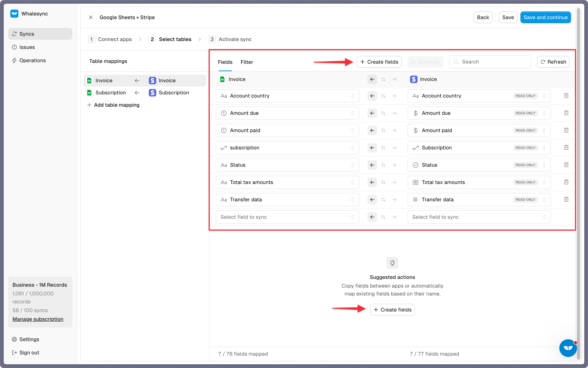This screenshot has width=588, height=368.
Task: Click top Create fields button
Action: [379, 62]
